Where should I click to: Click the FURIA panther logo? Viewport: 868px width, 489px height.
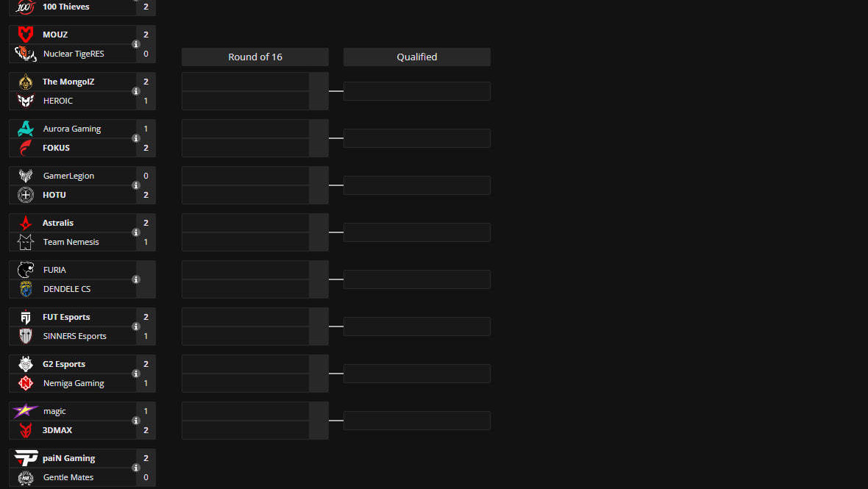pyautogui.click(x=26, y=270)
